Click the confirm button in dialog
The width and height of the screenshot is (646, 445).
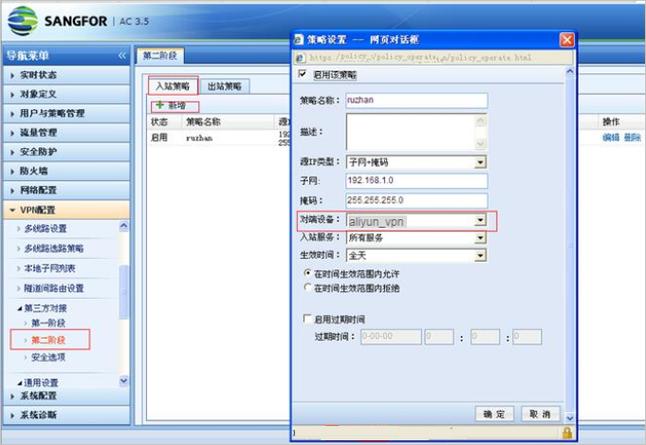494,414
